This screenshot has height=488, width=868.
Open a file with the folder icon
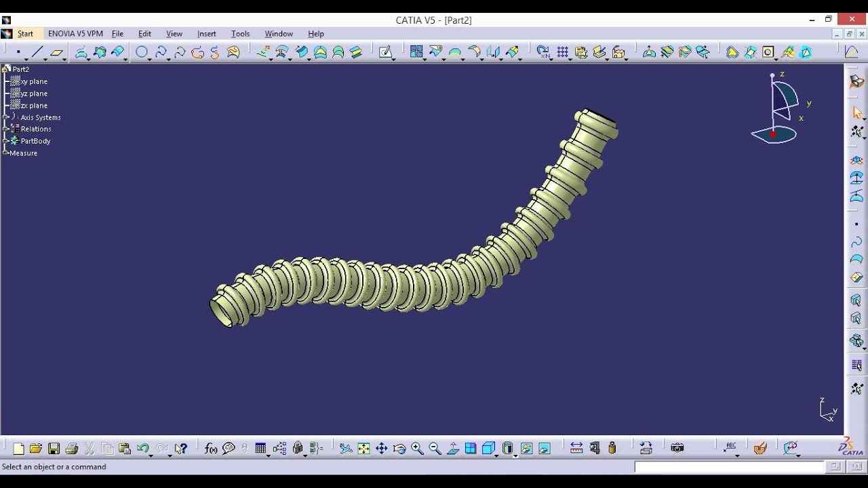click(36, 448)
